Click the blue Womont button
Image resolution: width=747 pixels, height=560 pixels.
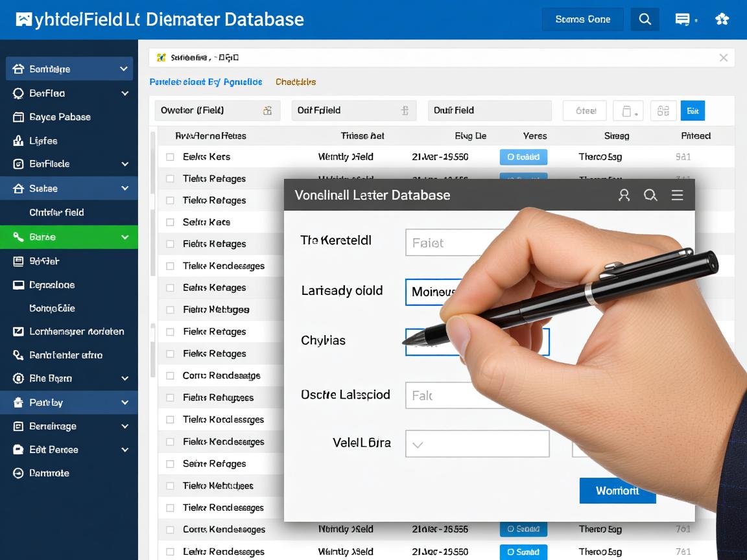pos(617,491)
